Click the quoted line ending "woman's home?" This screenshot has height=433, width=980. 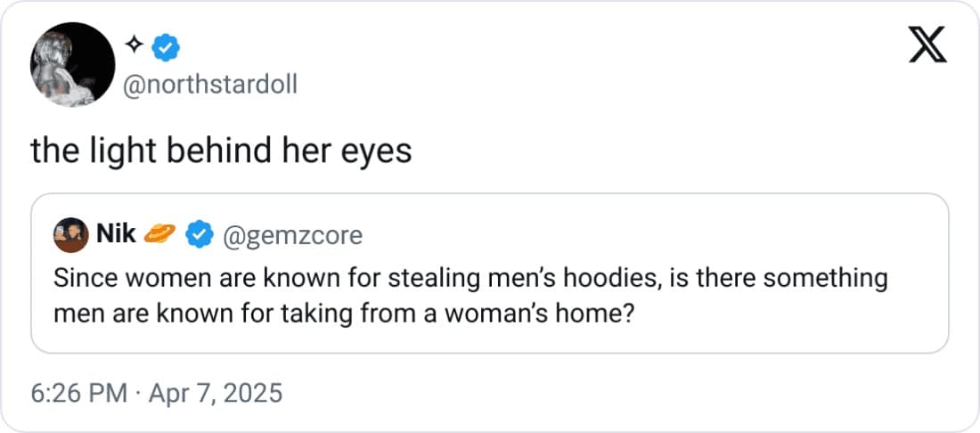click(x=343, y=315)
